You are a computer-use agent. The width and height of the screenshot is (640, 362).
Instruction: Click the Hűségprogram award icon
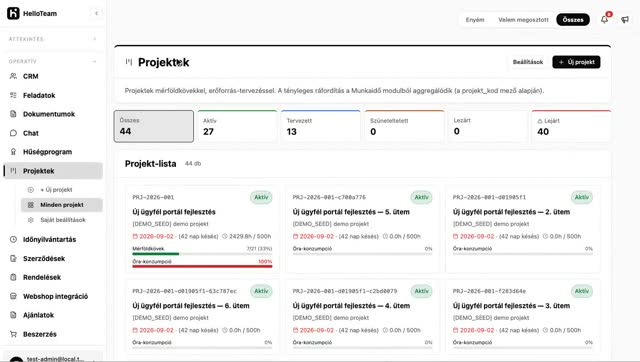tap(13, 152)
